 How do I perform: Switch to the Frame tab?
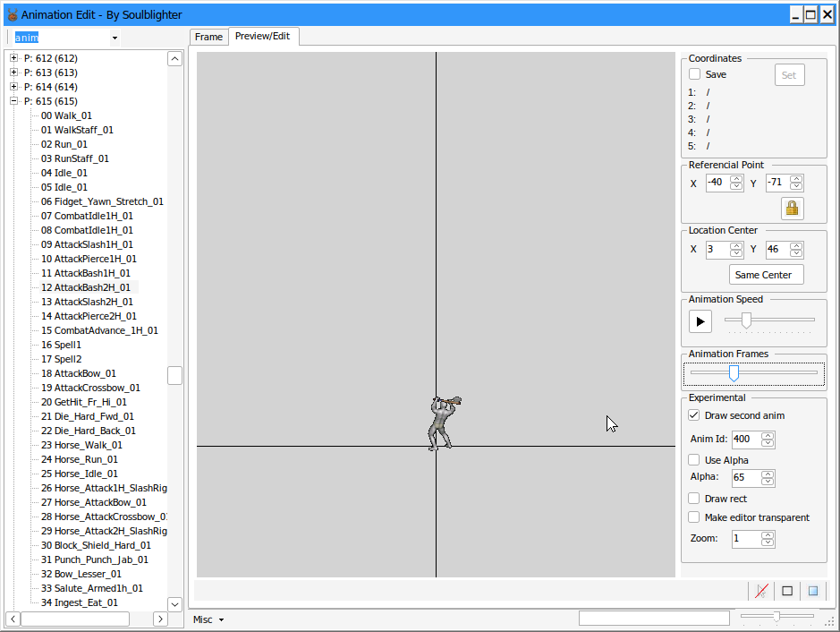point(208,37)
